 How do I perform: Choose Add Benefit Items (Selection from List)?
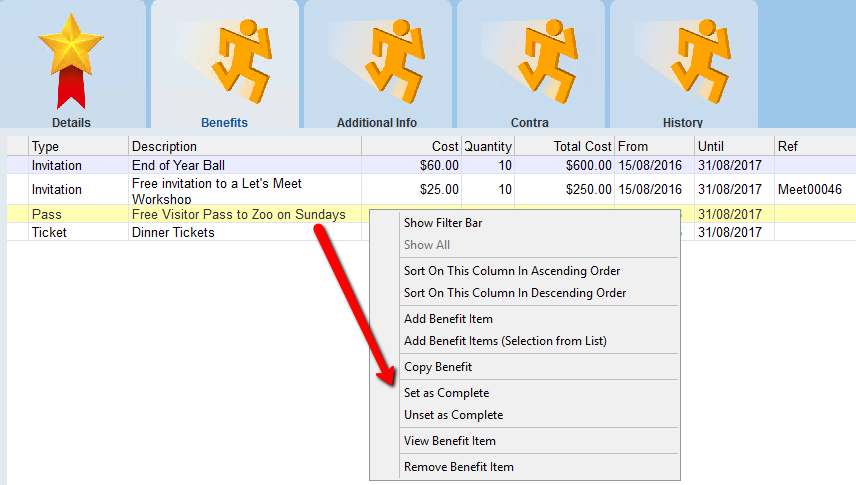(x=504, y=341)
